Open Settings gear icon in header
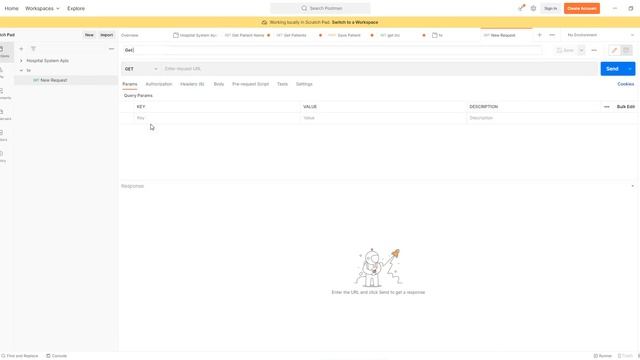This screenshot has height=360, width=640. (x=533, y=8)
